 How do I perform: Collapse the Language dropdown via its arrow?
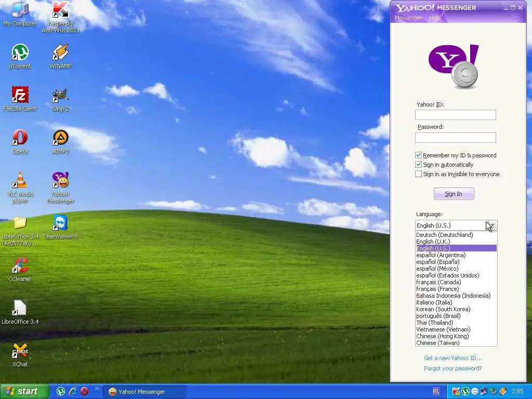tap(493, 225)
